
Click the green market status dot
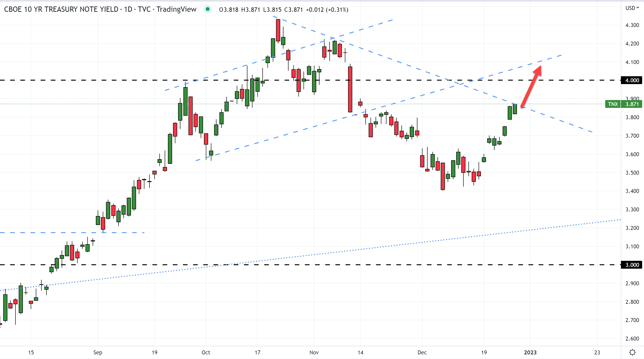pyautogui.click(x=207, y=9)
